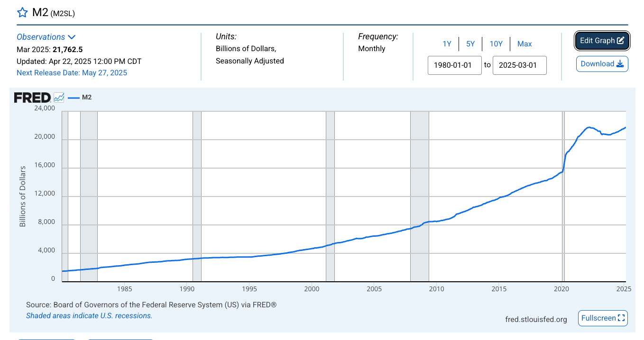
Task: Show the Max time range
Action: tap(524, 44)
